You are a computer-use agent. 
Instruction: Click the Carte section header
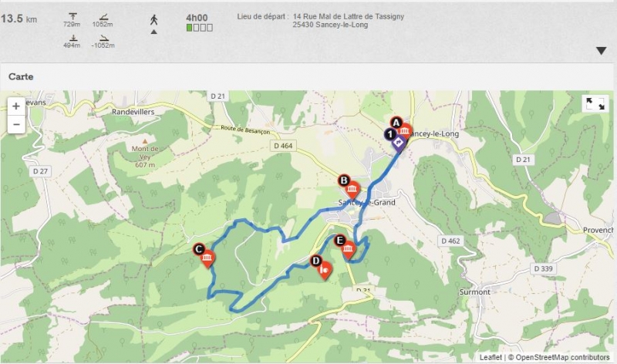pos(21,76)
